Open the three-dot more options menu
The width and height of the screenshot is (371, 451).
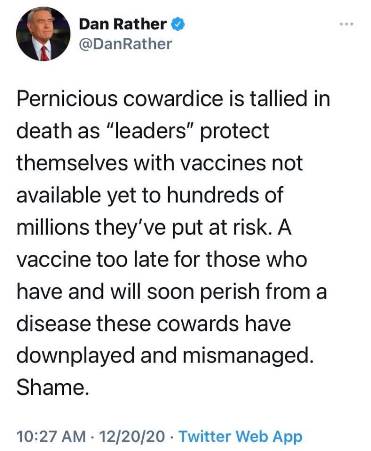pyautogui.click(x=347, y=24)
